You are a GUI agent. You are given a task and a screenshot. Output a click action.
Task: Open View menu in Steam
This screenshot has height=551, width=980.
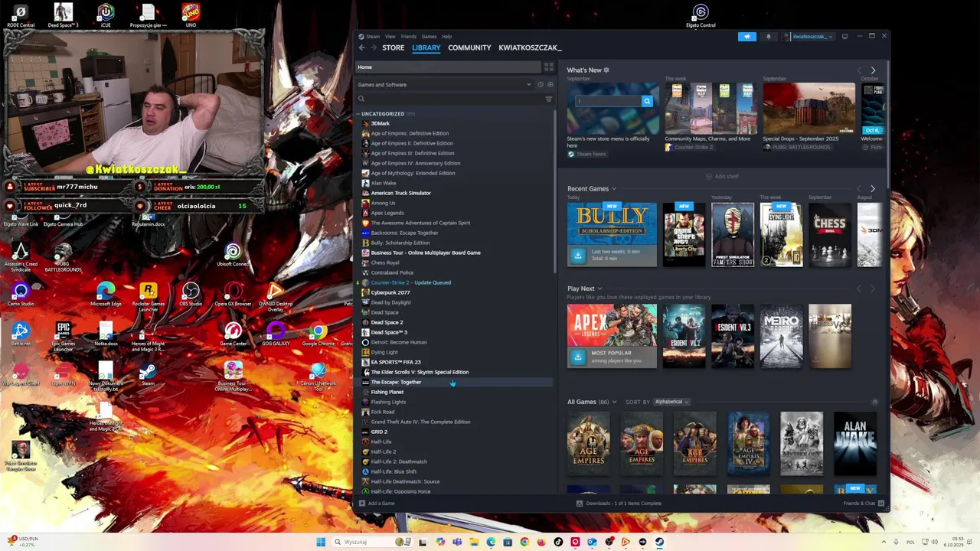(x=390, y=36)
